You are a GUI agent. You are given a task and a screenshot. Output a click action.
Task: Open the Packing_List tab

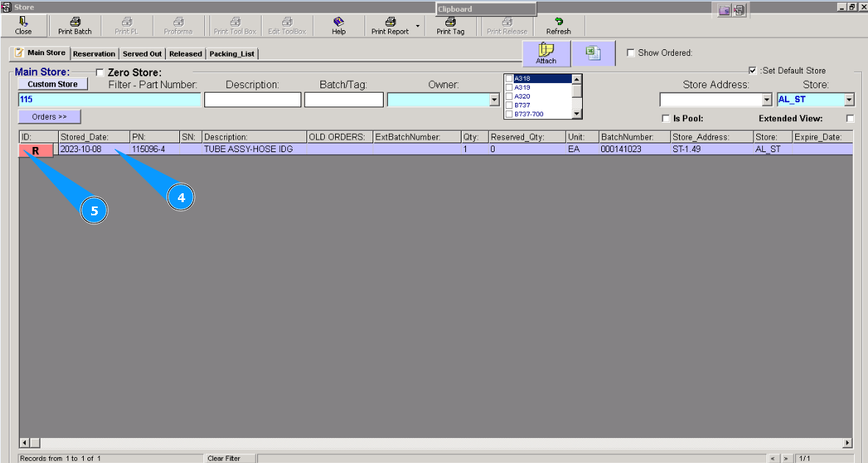pos(232,54)
